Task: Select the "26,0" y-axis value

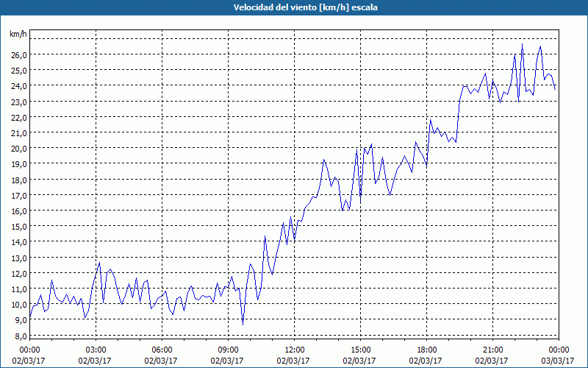Action: point(19,54)
